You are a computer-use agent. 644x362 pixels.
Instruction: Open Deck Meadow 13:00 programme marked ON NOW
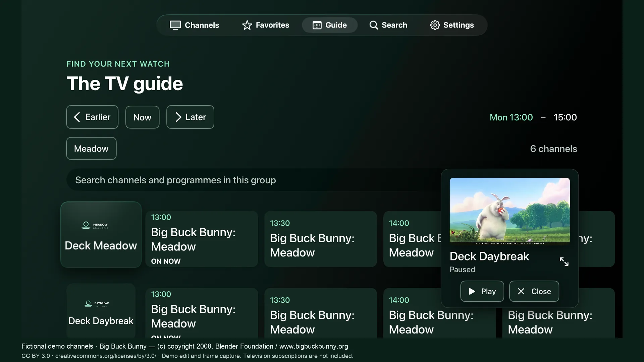[202, 239]
